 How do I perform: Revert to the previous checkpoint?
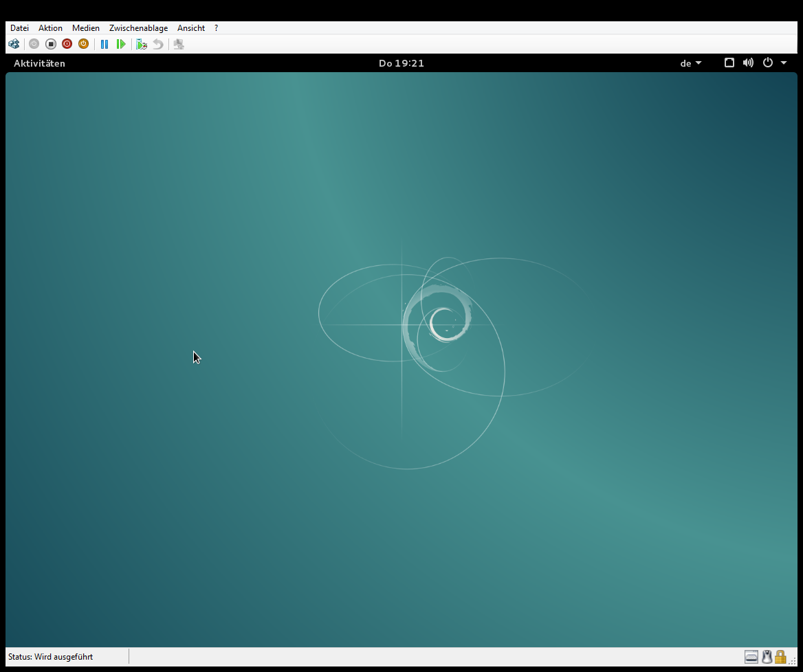tap(158, 44)
